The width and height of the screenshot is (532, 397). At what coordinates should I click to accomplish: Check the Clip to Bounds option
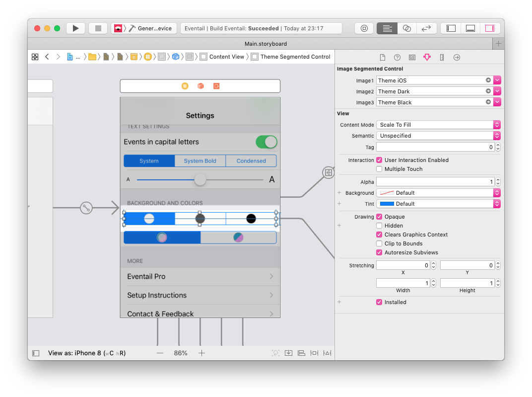click(x=379, y=243)
